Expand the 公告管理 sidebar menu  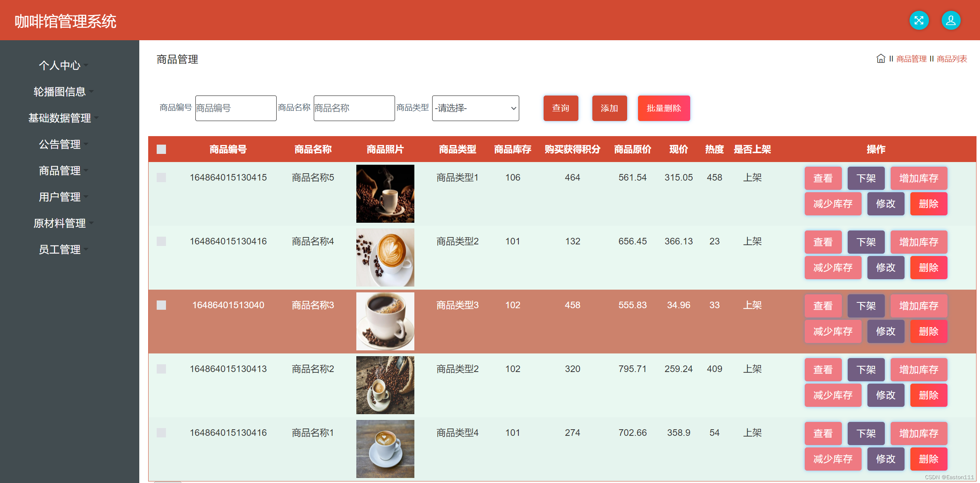pos(64,144)
